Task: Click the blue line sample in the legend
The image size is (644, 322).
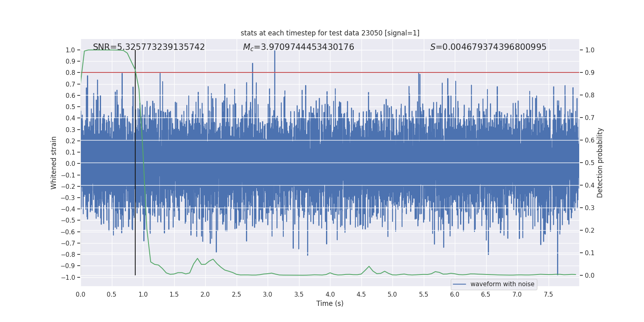Action: [x=459, y=284]
